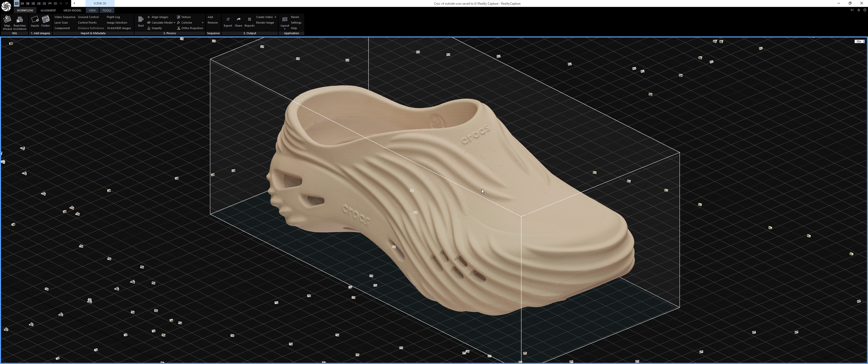Viewport: 868px width, 364px height.
Task: Launch the Map Wizard
Action: [x=7, y=23]
